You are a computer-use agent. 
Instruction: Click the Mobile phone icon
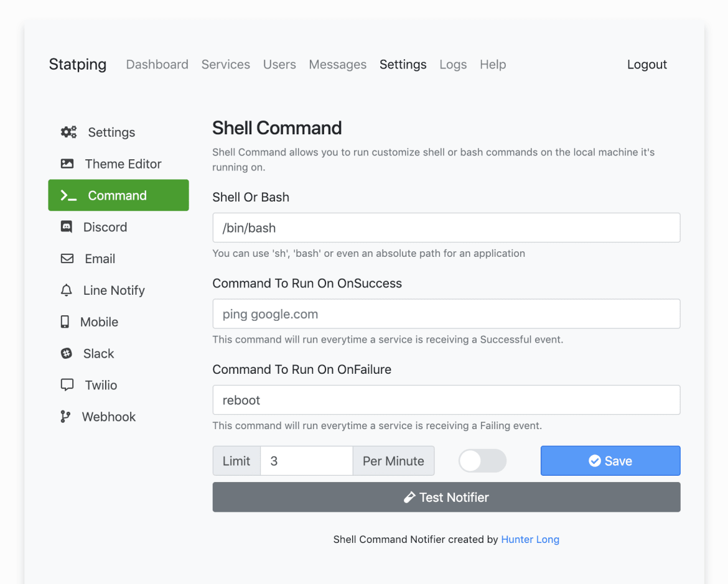click(x=65, y=322)
